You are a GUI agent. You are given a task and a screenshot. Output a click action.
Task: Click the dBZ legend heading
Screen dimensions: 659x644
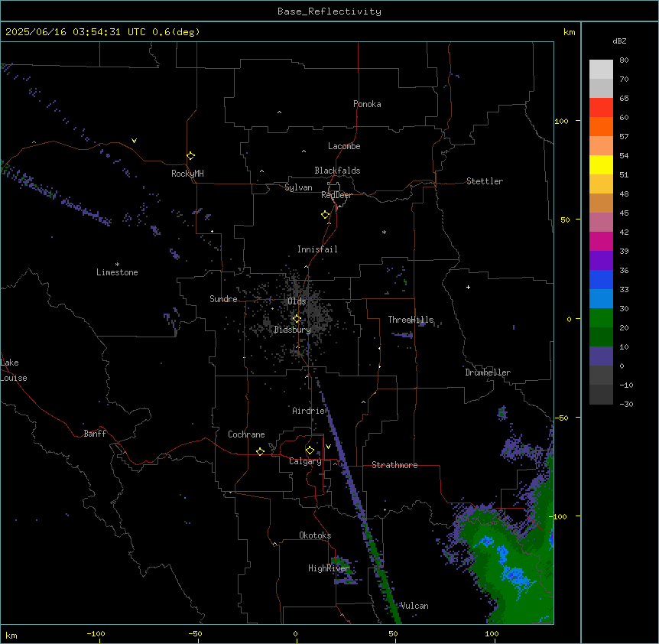(619, 41)
